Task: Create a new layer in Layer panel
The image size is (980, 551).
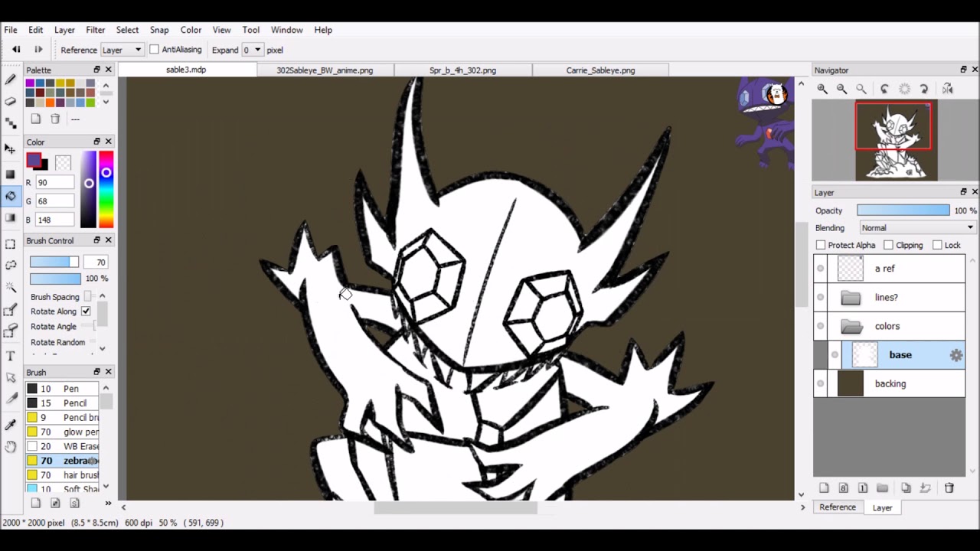Action: coord(824,487)
